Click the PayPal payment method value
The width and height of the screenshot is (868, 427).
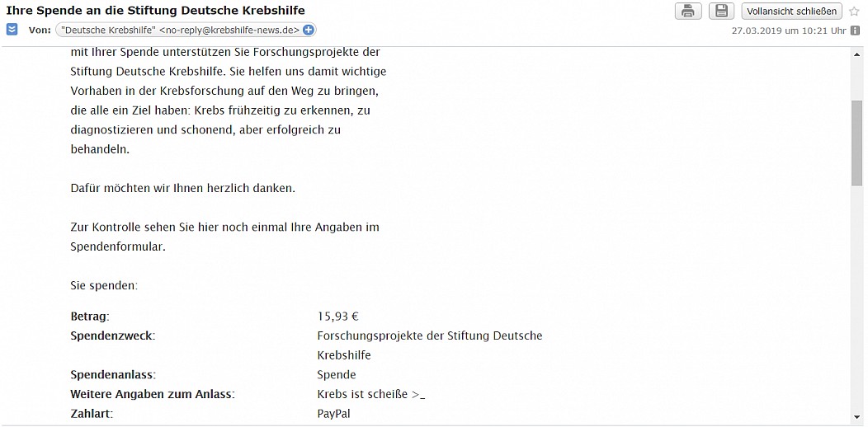pos(334,415)
